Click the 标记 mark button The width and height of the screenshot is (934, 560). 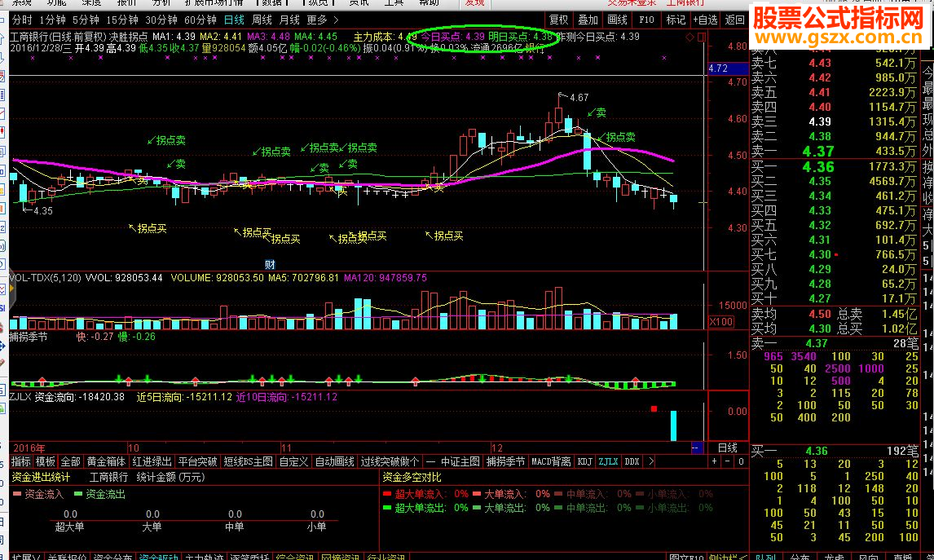[x=676, y=20]
